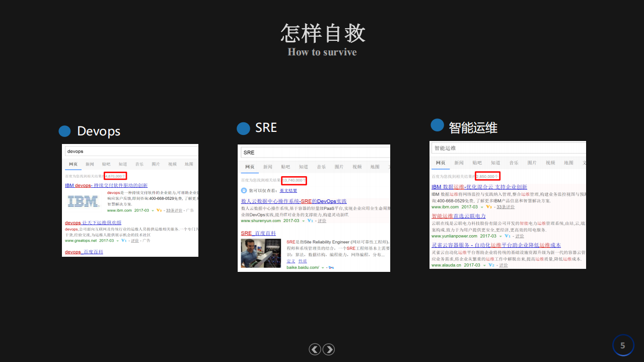
Task: Expand the arrow next to 2017-03 on yunlianpower.com
Action: [x=500, y=236]
